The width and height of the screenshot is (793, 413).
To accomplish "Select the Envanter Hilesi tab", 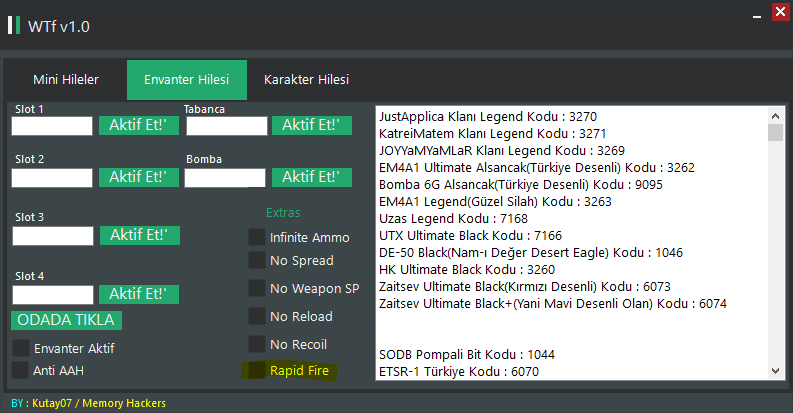I will [x=187, y=80].
